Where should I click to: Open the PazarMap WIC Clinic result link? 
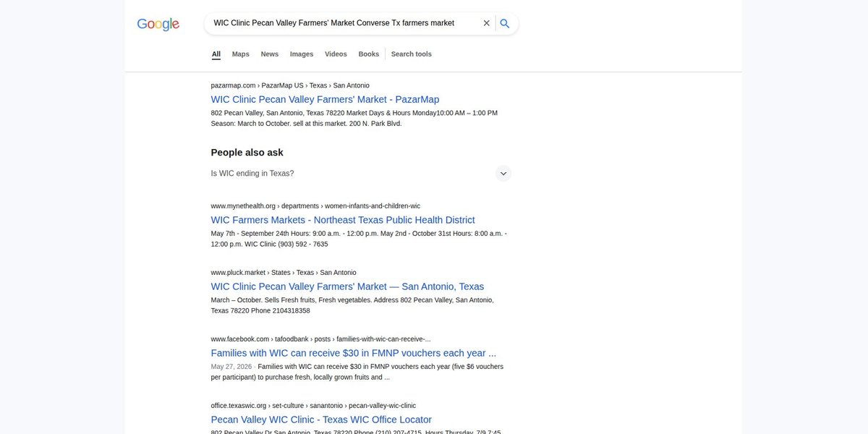point(325,100)
